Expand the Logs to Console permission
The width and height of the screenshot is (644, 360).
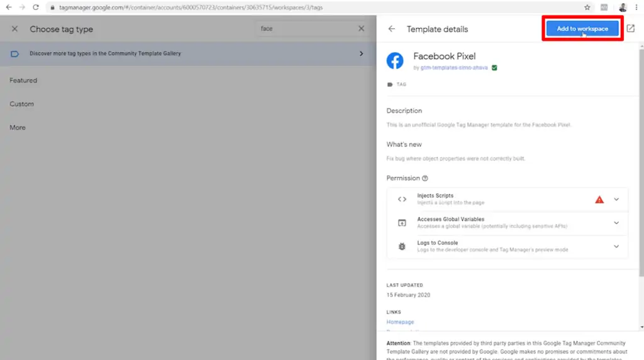tap(616, 246)
